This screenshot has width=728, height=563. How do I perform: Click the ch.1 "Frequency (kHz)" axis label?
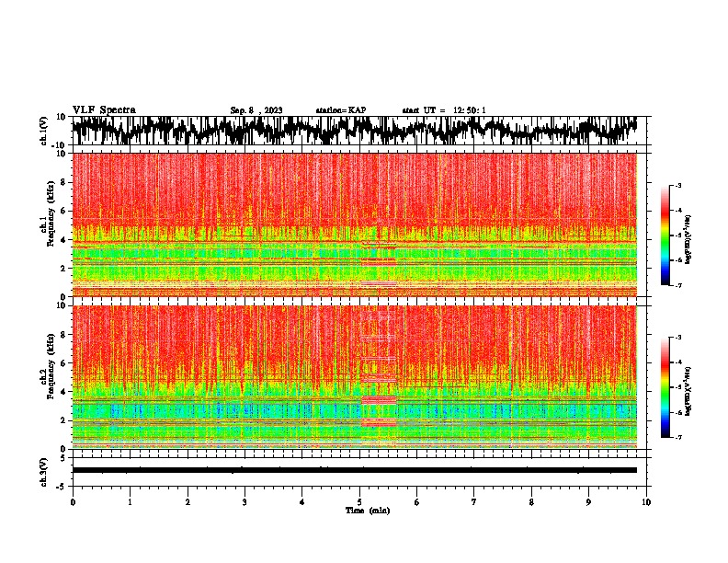[51, 214]
